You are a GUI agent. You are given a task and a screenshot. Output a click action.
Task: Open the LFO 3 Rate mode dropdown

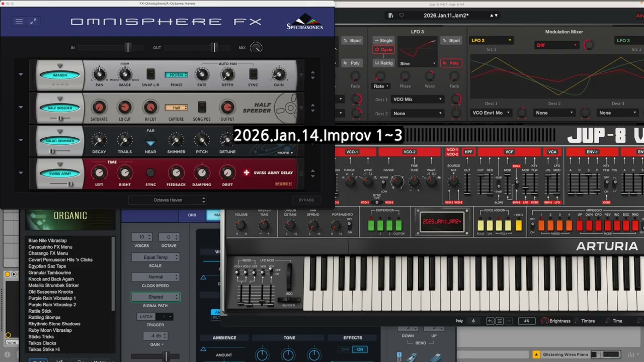point(381,86)
